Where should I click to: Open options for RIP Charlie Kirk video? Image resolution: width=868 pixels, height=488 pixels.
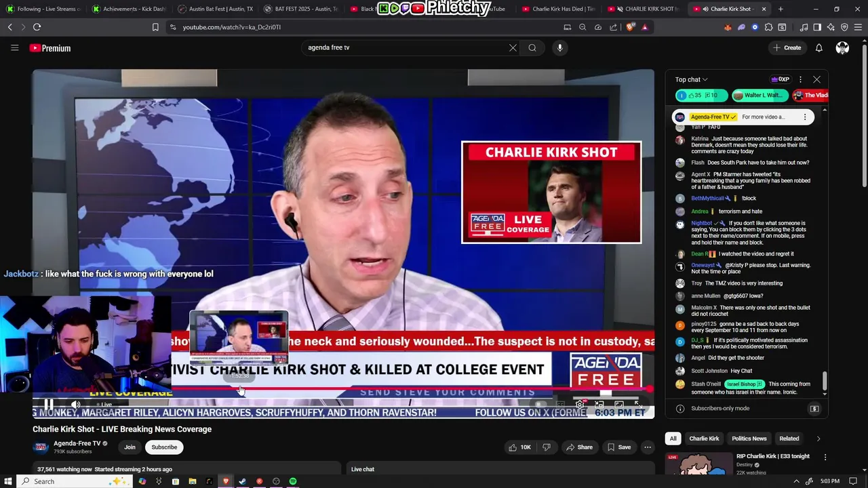coord(825,457)
